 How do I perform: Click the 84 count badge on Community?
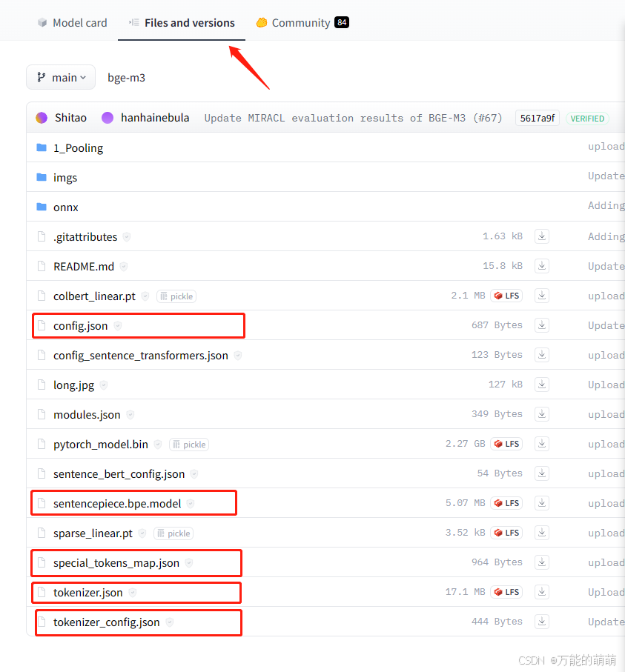[x=342, y=22]
